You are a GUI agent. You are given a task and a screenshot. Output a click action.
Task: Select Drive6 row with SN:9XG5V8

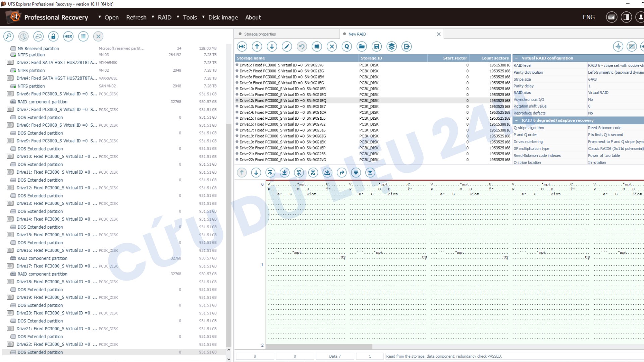point(373,65)
